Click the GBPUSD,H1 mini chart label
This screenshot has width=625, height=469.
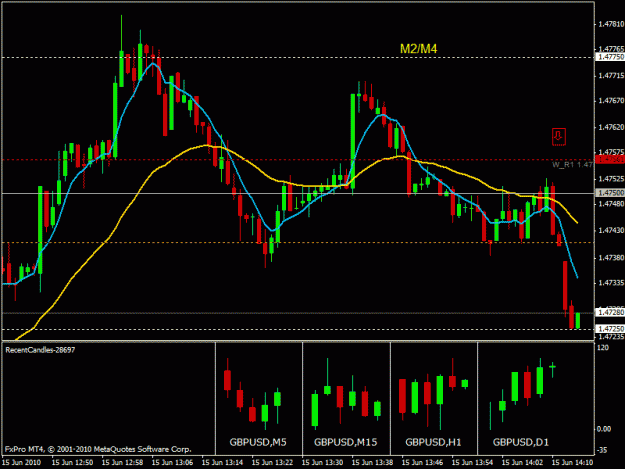[433, 442]
